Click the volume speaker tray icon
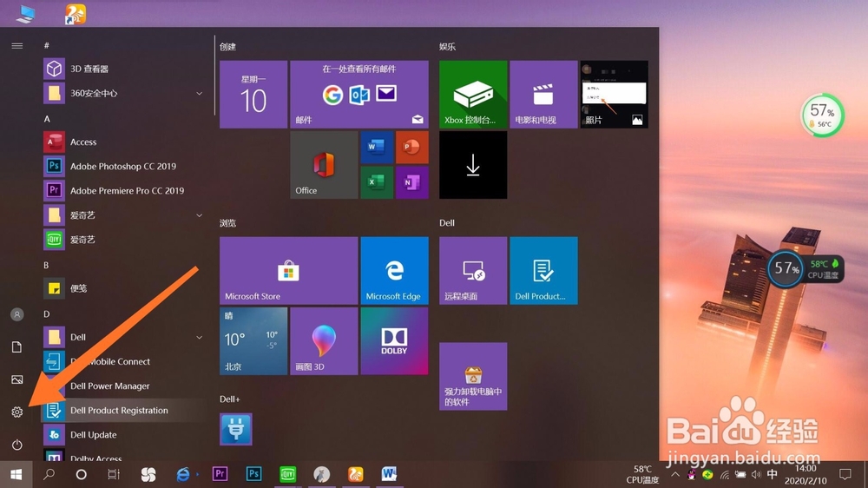The width and height of the screenshot is (868, 488). click(x=757, y=474)
